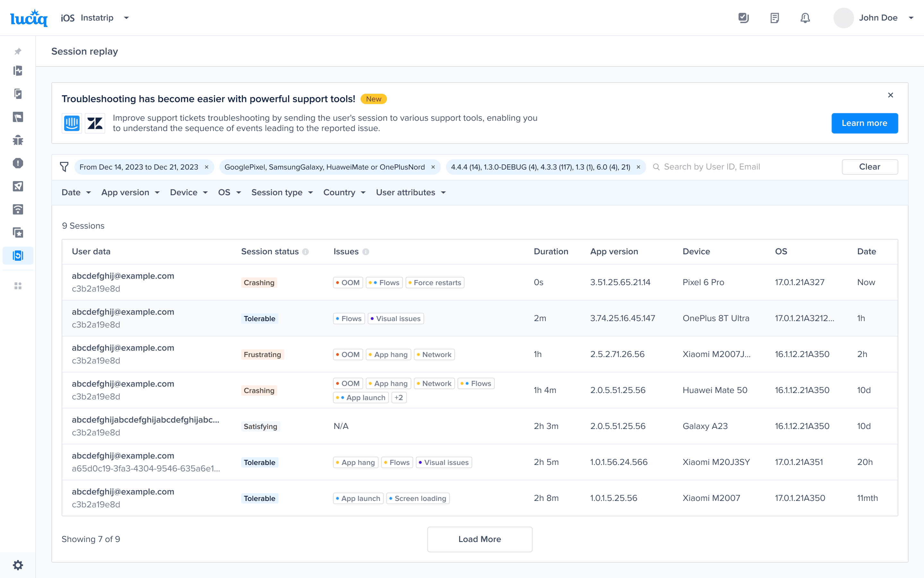Screen dimensions: 924x578
Task: Show Session status info tooltip icon
Action: tap(305, 251)
